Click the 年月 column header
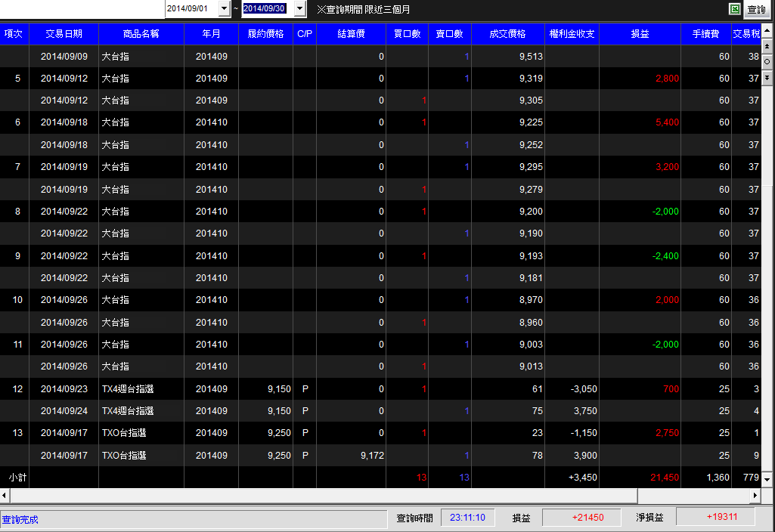 click(211, 34)
